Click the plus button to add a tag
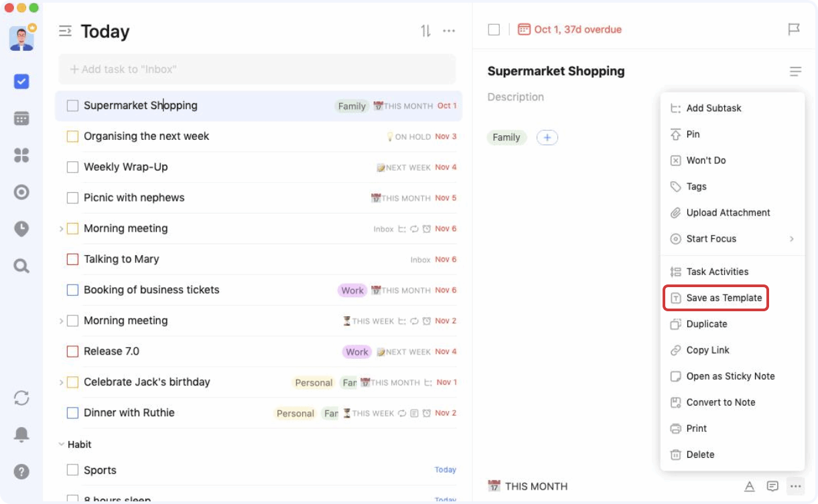The height and width of the screenshot is (504, 818). [547, 137]
